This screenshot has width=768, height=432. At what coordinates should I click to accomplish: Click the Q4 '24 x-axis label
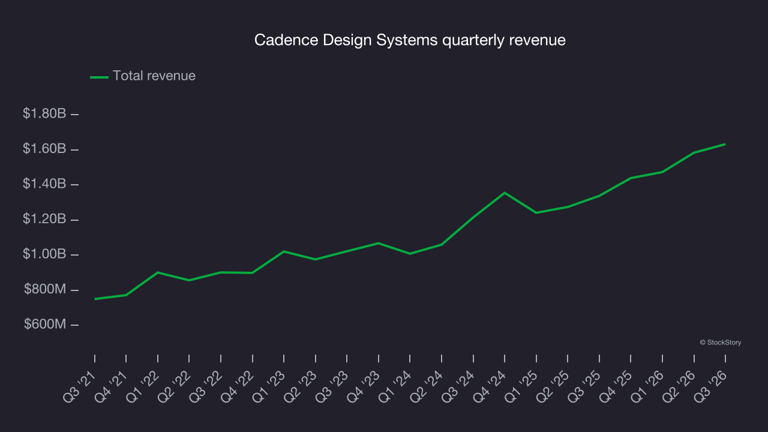tap(489, 387)
